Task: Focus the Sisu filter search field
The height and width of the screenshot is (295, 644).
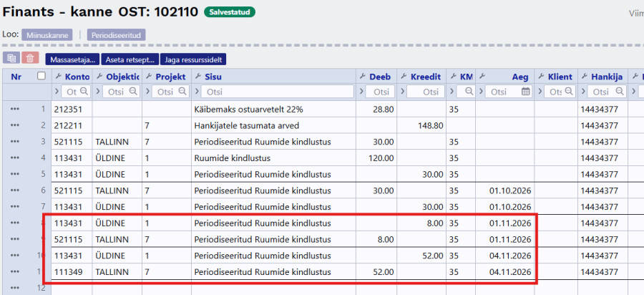Action: click(278, 92)
